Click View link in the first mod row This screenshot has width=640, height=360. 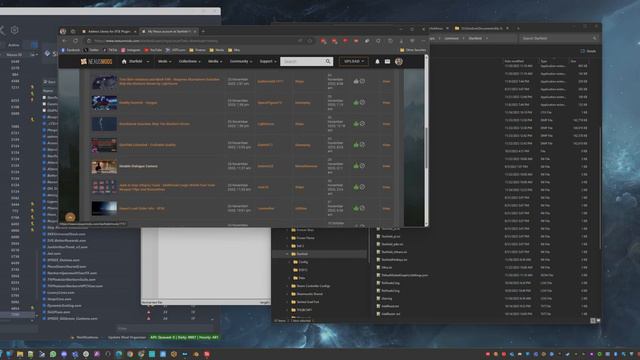(x=386, y=81)
